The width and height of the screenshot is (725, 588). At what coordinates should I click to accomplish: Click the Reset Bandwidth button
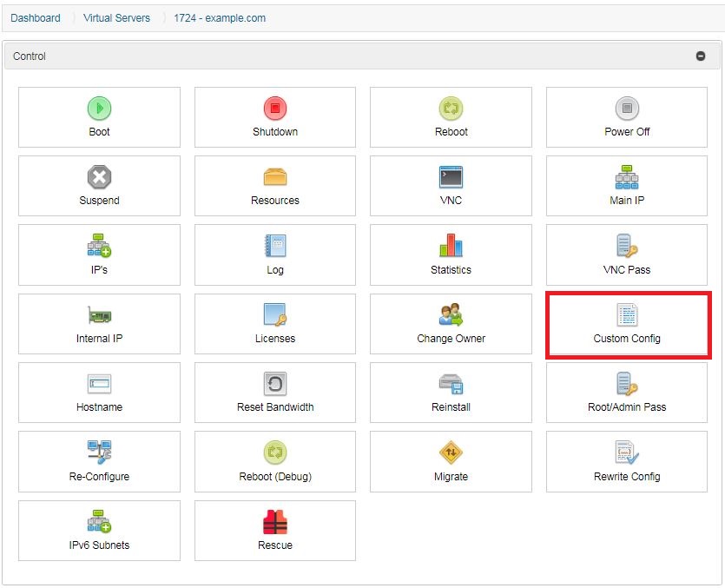pyautogui.click(x=275, y=393)
